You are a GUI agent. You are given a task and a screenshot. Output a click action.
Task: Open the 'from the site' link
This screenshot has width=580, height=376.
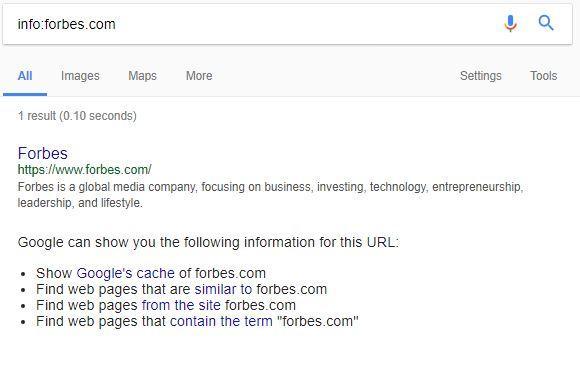pyautogui.click(x=181, y=305)
